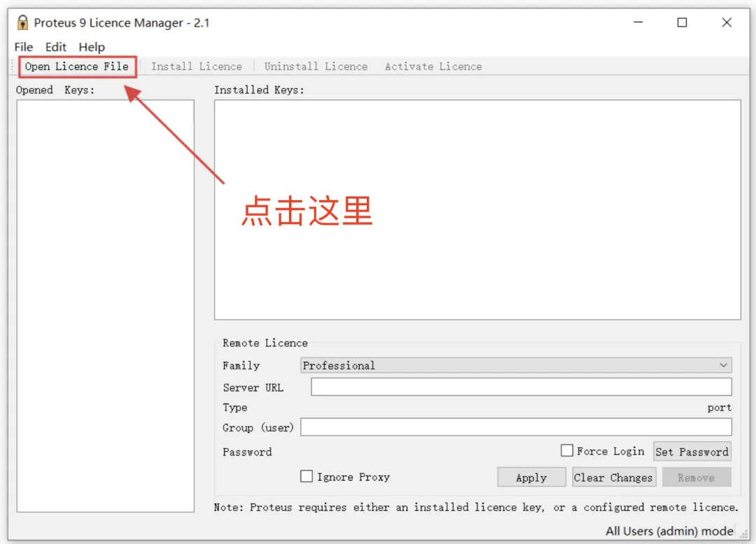Click the resize grip in status bar
Screen dimensions: 756x544
(743, 533)
